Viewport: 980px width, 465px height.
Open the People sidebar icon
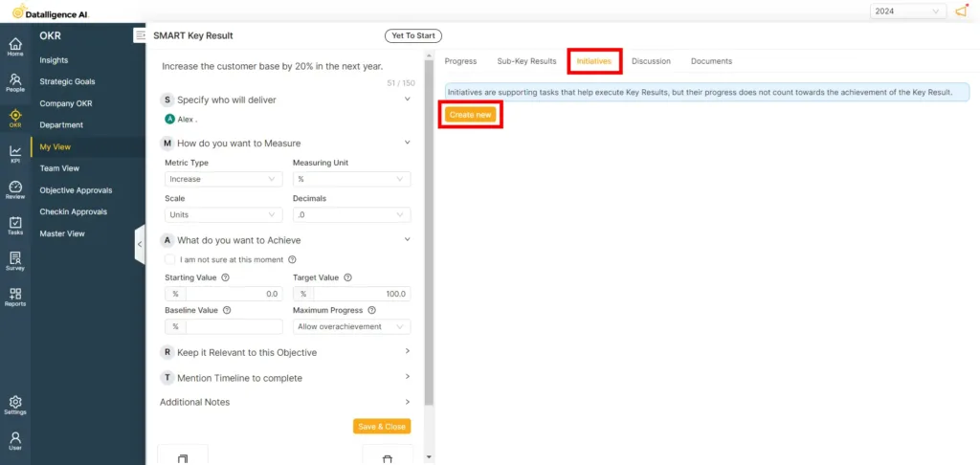coord(15,82)
